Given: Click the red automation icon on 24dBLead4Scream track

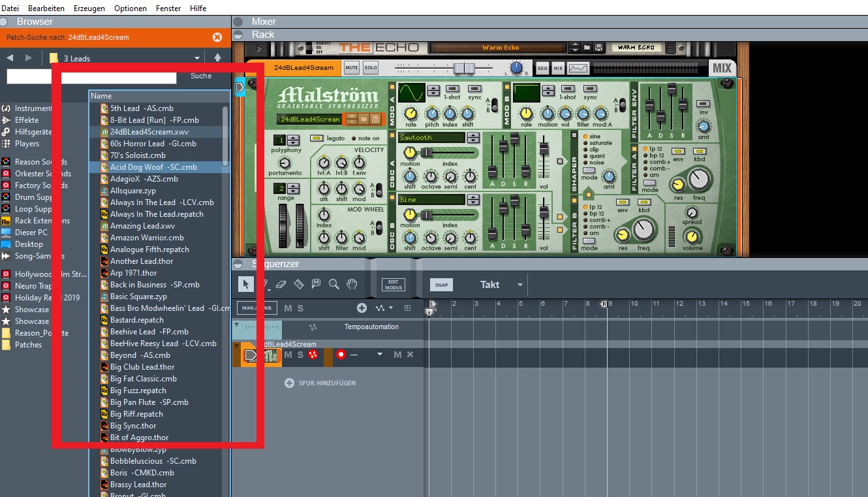Looking at the screenshot, I should tap(313, 355).
